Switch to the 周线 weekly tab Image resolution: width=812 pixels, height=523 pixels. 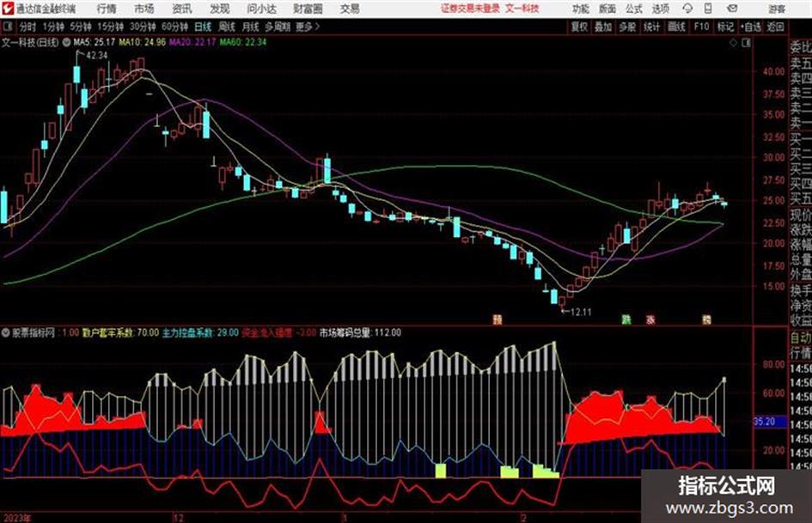tap(227, 27)
